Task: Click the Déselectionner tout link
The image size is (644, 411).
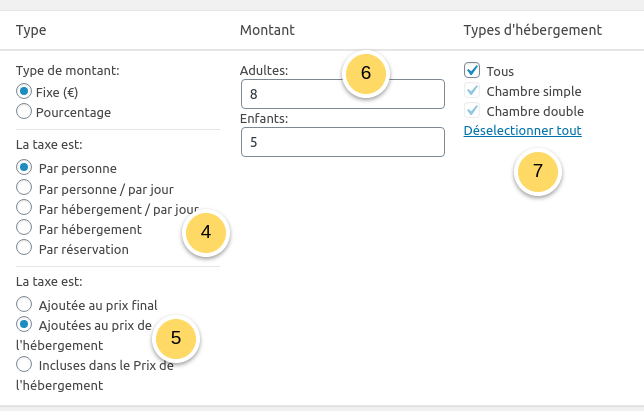Action: coord(522,131)
